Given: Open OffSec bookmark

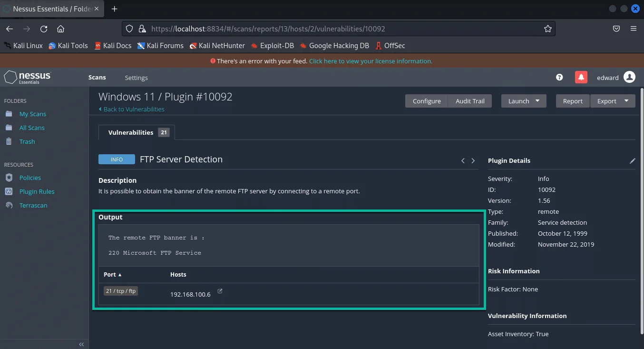Looking at the screenshot, I should tap(390, 46).
